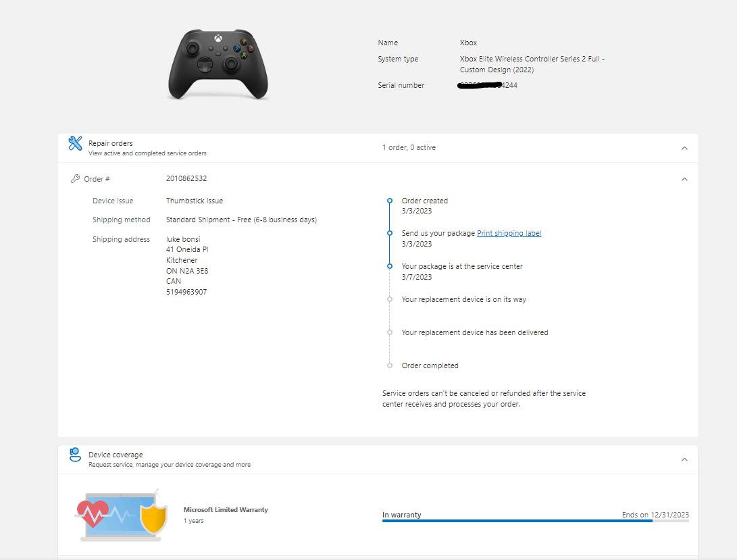This screenshot has width=737, height=560.
Task: Click the 'ON N2A 3E8' postal code line
Action: (x=187, y=271)
